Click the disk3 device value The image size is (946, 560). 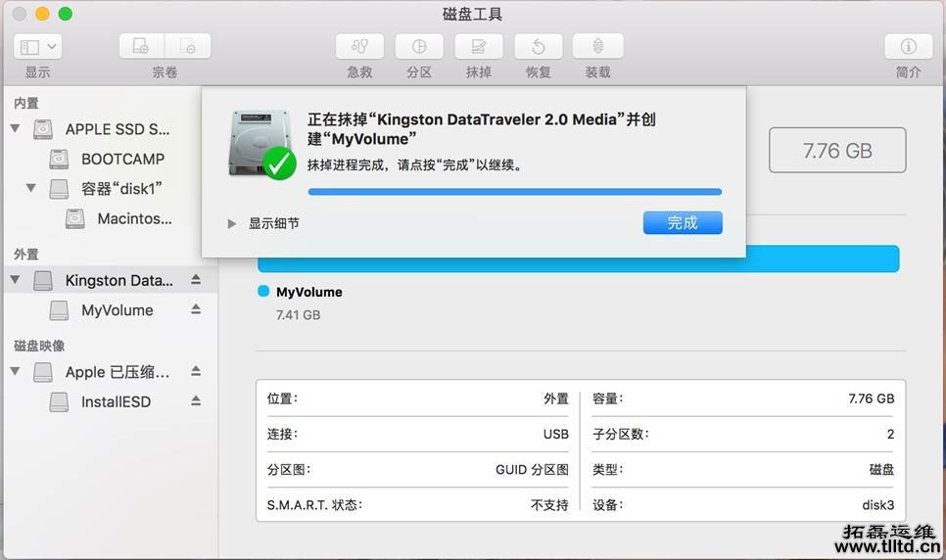tap(878, 505)
